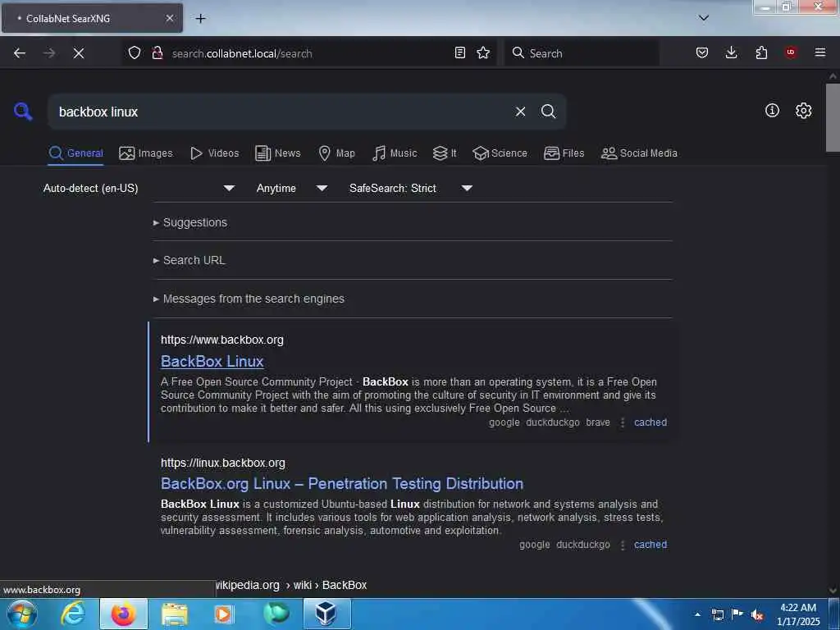Switch to the Videos tab

click(x=214, y=153)
